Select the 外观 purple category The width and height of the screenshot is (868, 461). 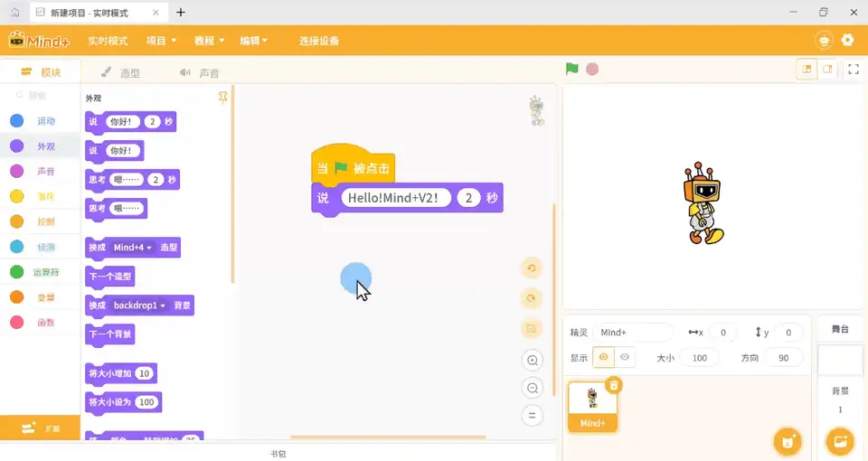point(40,146)
